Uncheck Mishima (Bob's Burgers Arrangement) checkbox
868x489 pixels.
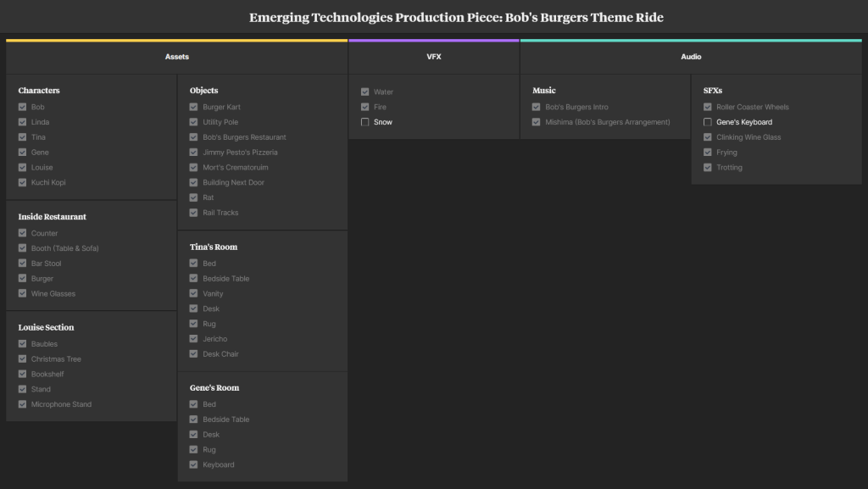coord(537,122)
